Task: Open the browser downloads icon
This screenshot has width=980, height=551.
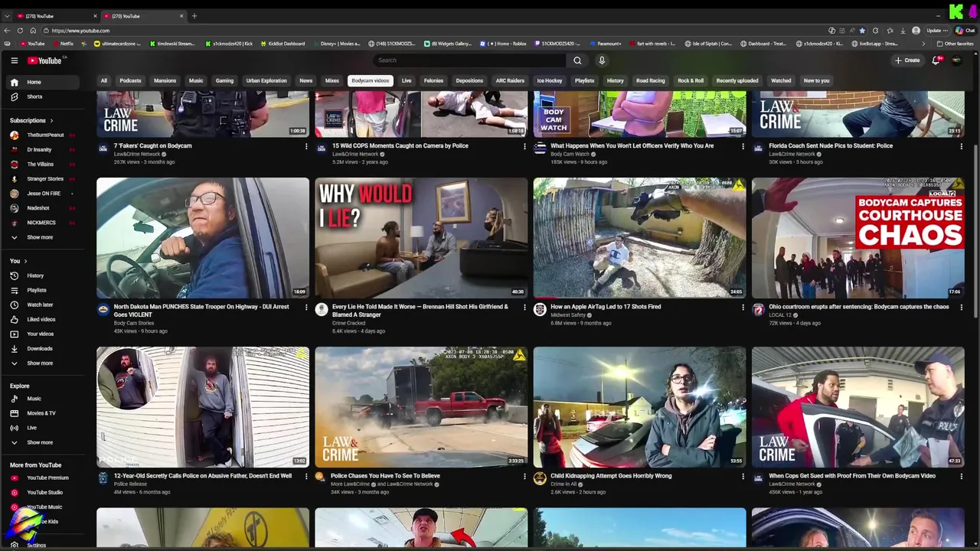Action: click(902, 31)
